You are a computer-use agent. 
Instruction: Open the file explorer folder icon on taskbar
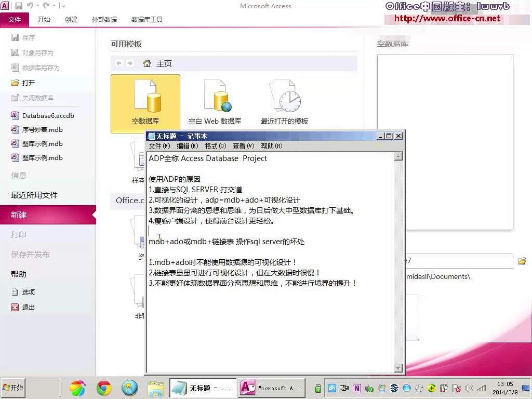(x=156, y=388)
